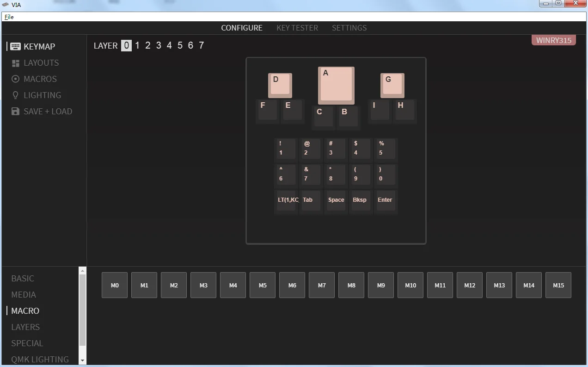Select the Space key
588x367 pixels.
click(x=336, y=201)
